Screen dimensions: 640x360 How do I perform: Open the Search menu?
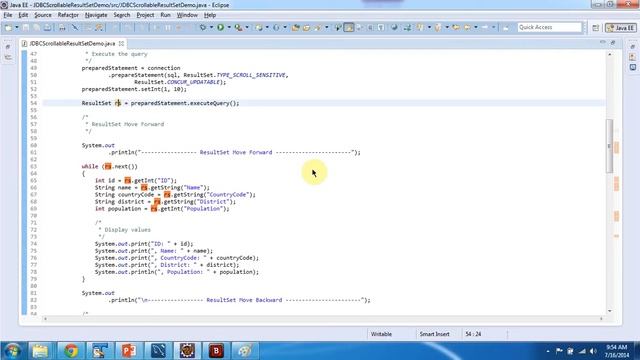[x=122, y=15]
